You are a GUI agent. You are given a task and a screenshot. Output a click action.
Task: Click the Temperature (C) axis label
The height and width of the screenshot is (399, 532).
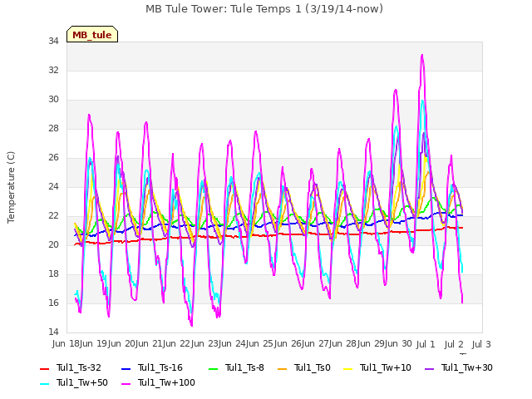(11, 187)
